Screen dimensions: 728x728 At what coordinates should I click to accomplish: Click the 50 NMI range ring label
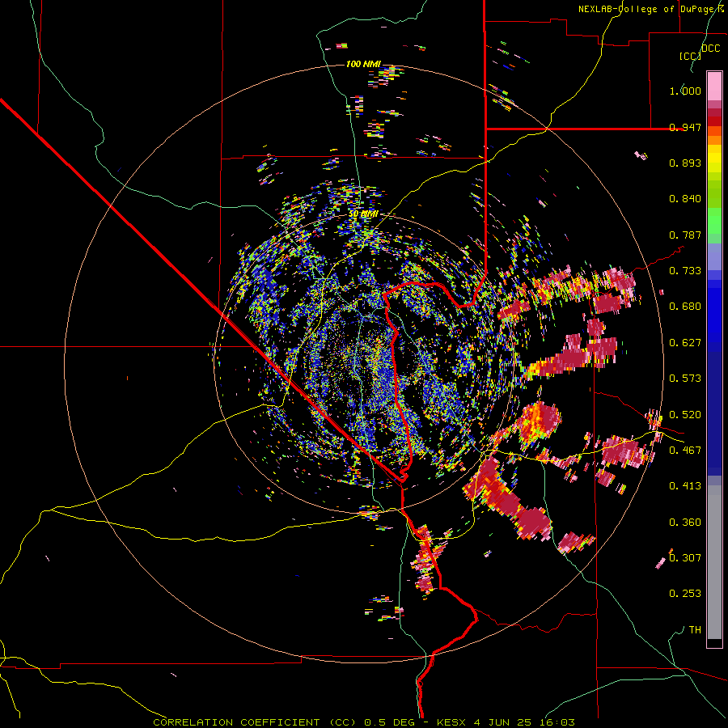click(x=363, y=214)
